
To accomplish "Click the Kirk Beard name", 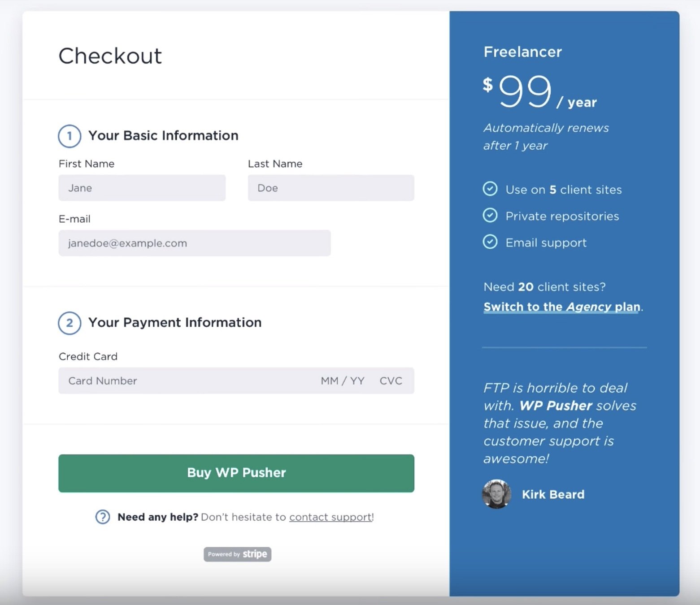I will click(553, 494).
